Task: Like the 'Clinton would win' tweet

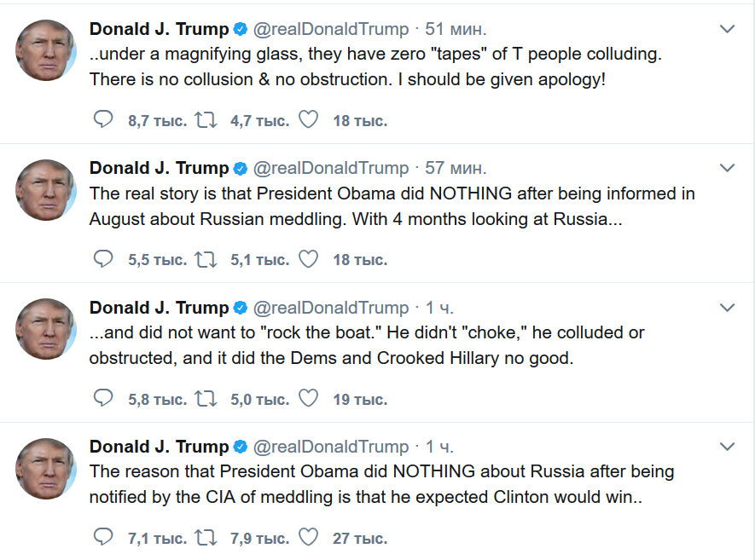Action: pyautogui.click(x=308, y=537)
